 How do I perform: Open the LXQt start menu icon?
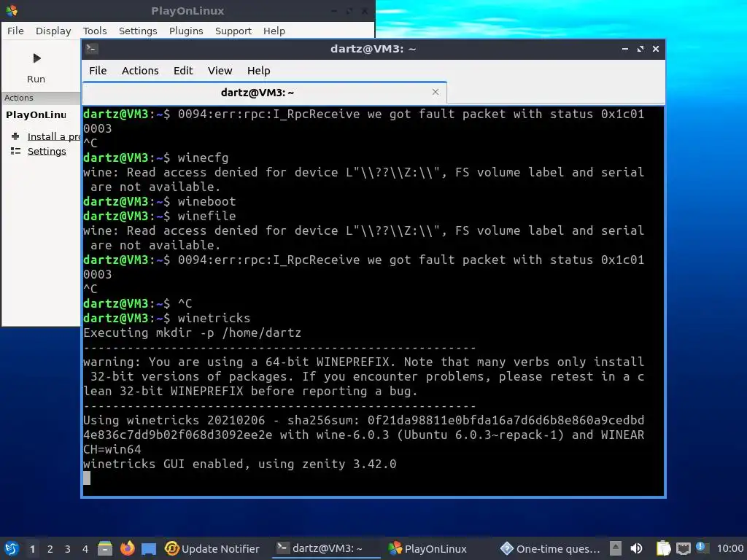12,548
